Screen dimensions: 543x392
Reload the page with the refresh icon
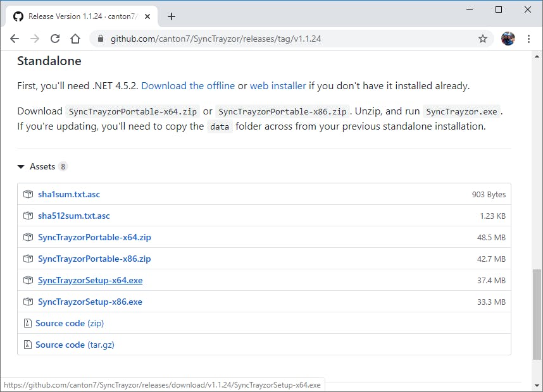55,39
